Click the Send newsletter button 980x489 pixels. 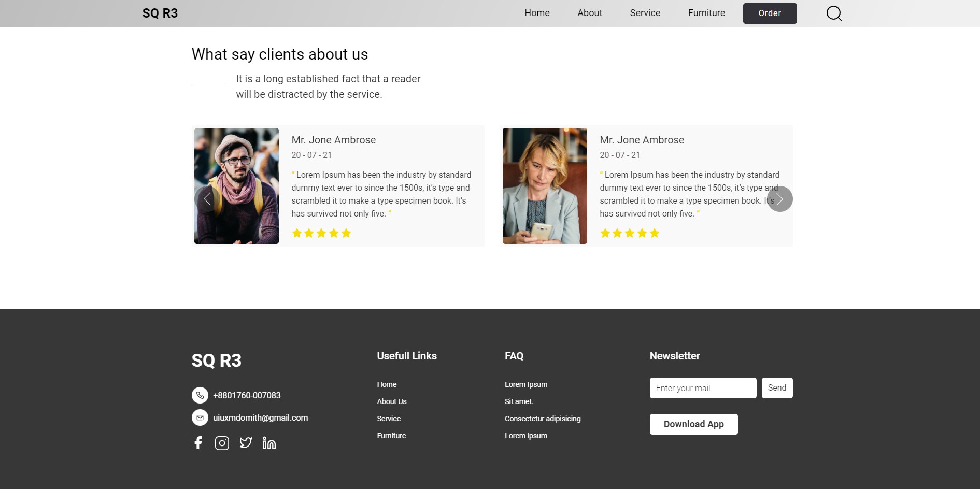pos(777,388)
